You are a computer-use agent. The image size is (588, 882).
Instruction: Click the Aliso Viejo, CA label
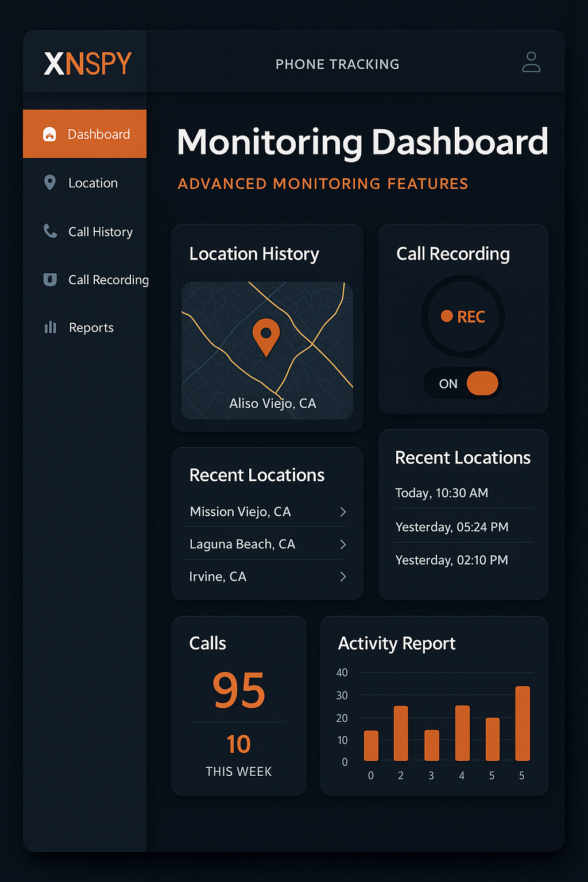pos(272,403)
